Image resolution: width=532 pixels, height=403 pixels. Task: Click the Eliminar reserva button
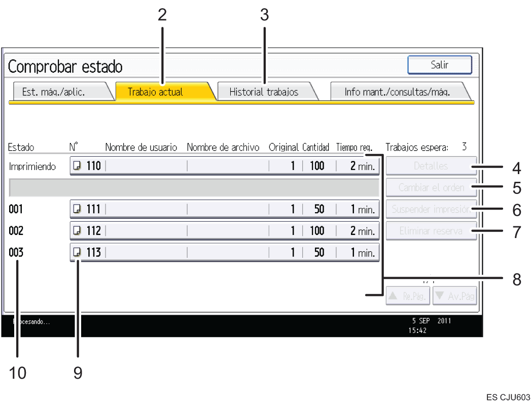431,231
